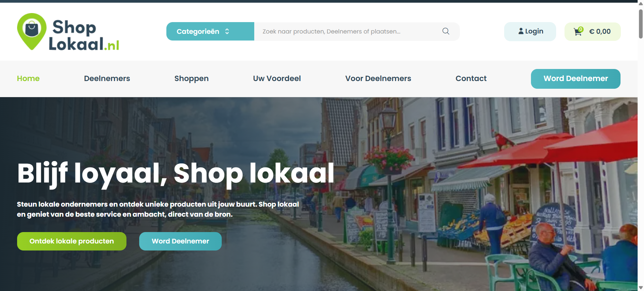Go to the Home menu item
The image size is (644, 291).
click(28, 78)
